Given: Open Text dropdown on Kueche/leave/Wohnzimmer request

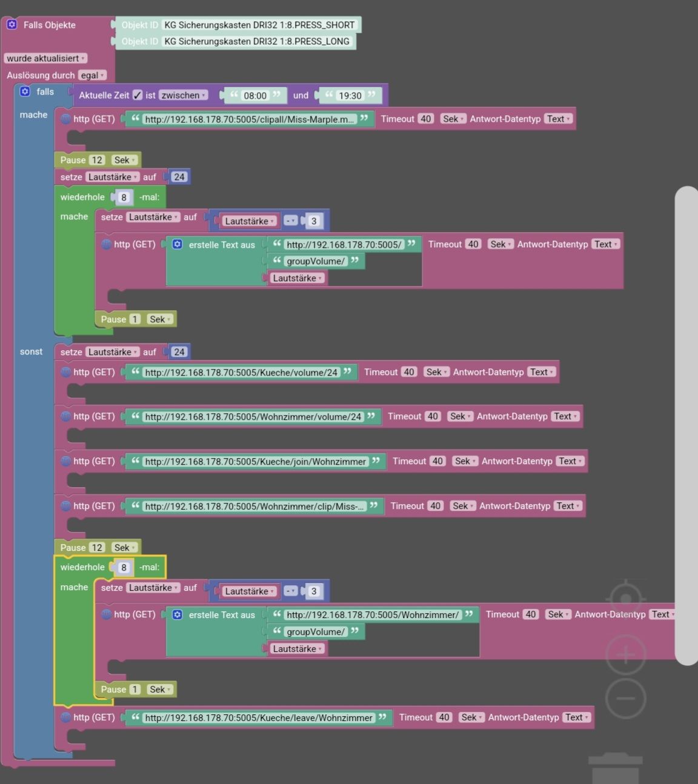Looking at the screenshot, I should pyautogui.click(x=576, y=717).
